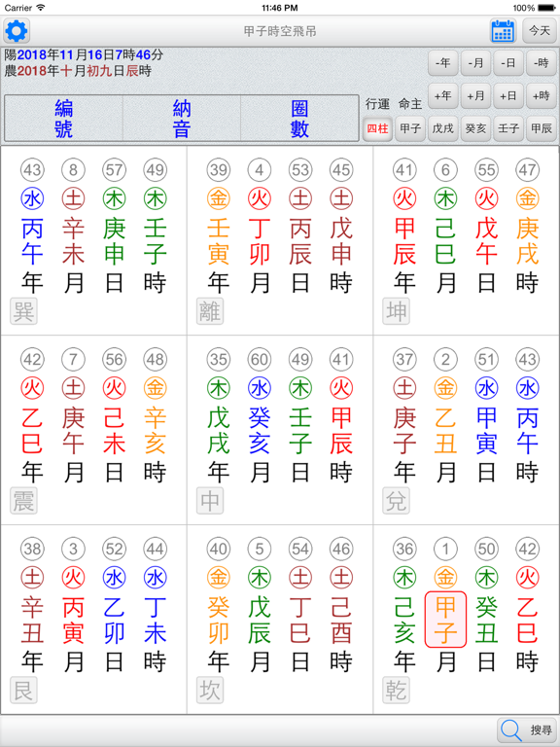Select 丙寅 month pillar in 艮 palace

pyautogui.click(x=73, y=622)
